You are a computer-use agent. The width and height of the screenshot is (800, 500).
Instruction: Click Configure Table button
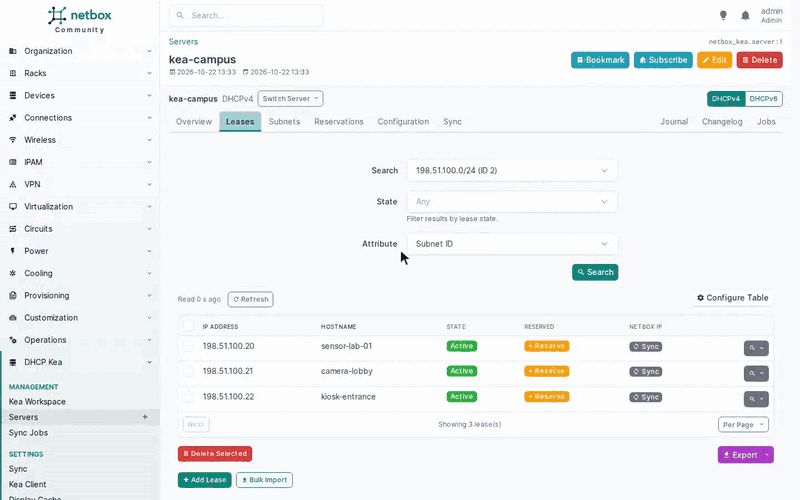(733, 298)
